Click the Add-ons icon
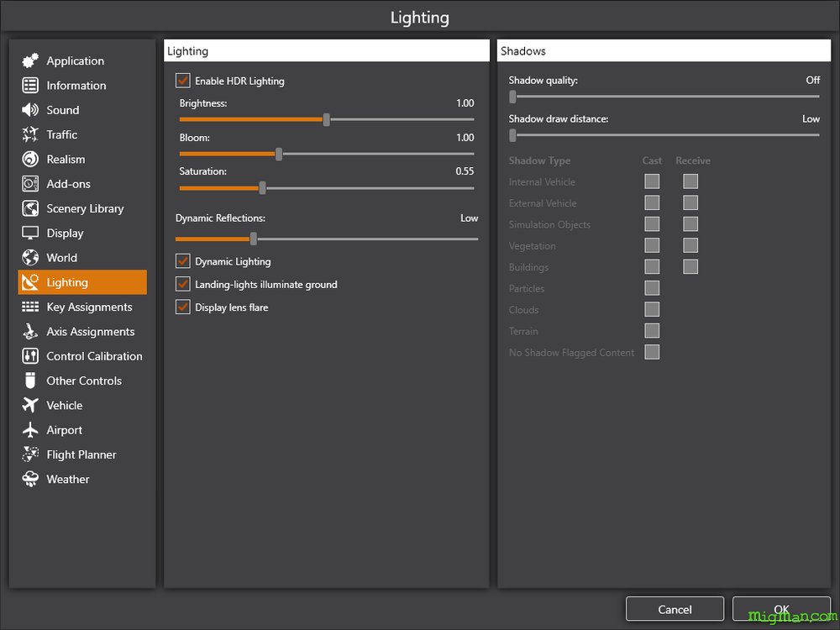 pos(30,184)
